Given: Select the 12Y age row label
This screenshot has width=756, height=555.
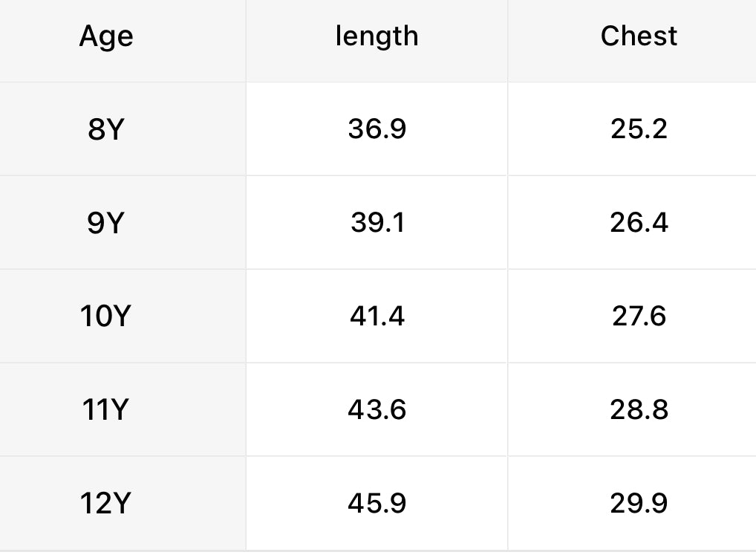Looking at the screenshot, I should [x=105, y=504].
